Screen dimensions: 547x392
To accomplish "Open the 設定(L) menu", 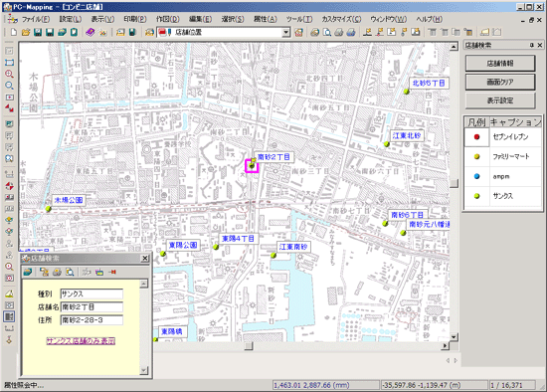I will click(71, 19).
